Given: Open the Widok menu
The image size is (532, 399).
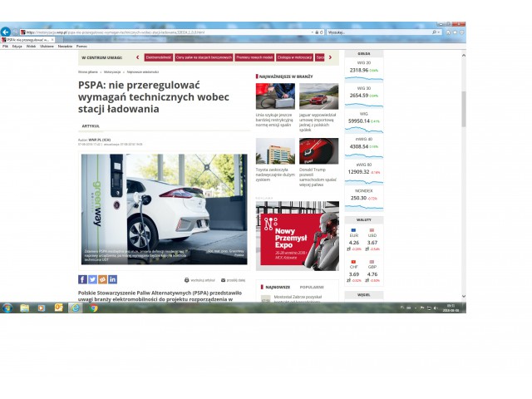Looking at the screenshot, I should coord(31,46).
